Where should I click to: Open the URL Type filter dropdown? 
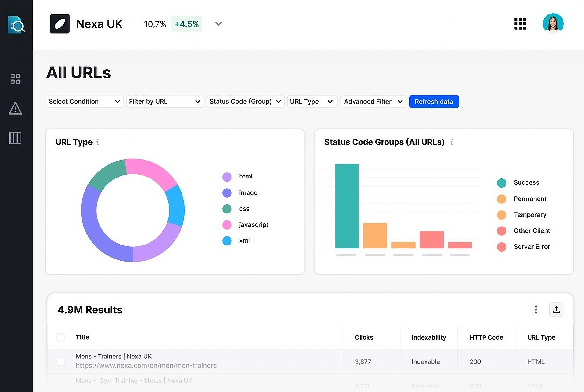312,101
